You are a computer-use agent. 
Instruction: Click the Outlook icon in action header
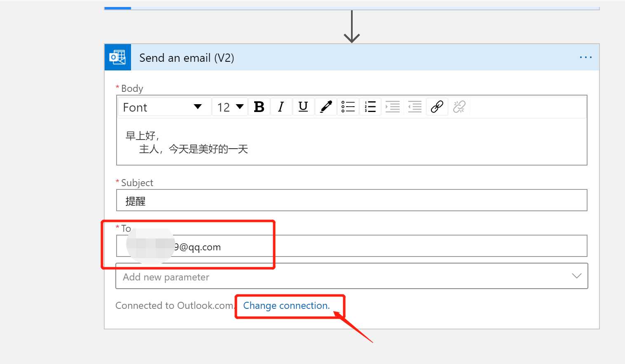click(118, 57)
